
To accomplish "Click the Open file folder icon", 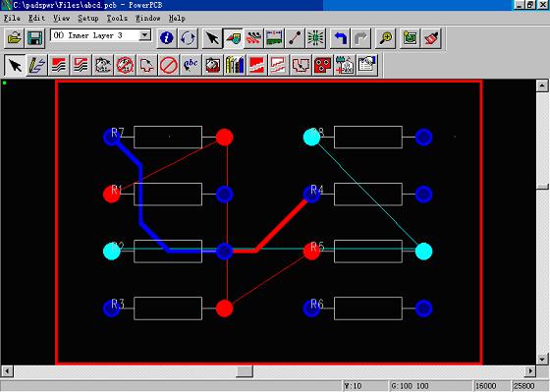I will pyautogui.click(x=14, y=38).
